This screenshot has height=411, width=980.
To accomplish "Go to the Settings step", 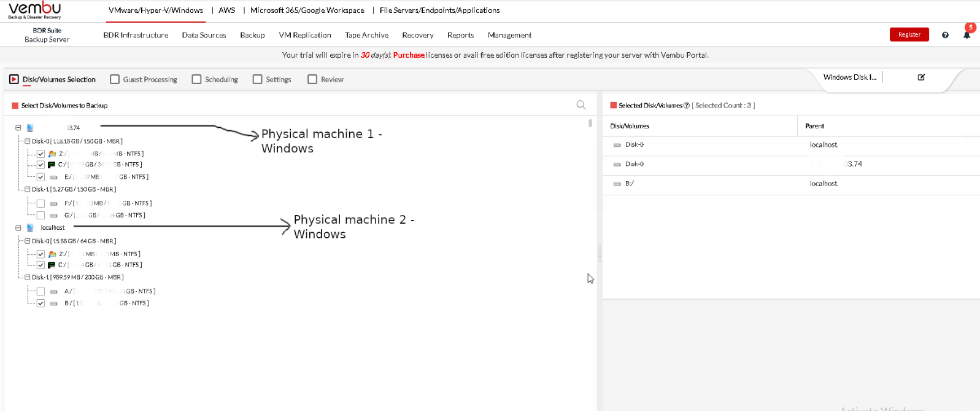I will [272, 79].
